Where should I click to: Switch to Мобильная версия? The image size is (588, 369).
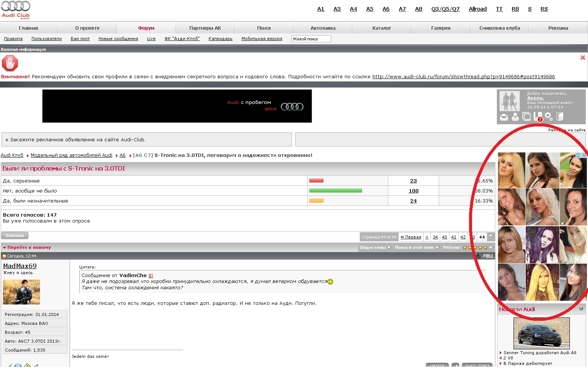262,39
